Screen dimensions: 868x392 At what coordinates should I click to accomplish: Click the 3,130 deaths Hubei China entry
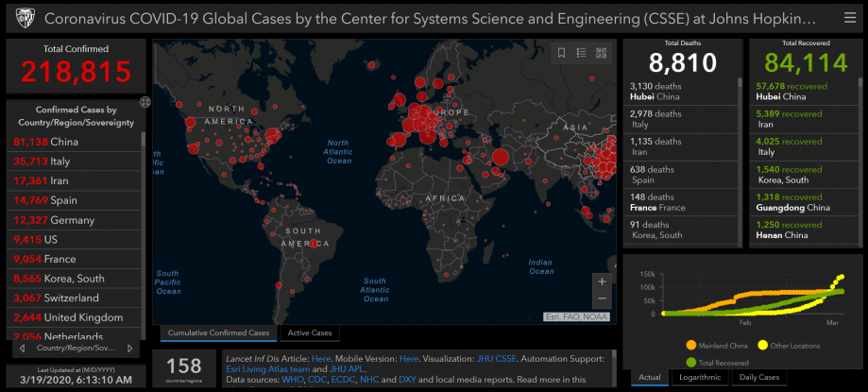coord(681,92)
